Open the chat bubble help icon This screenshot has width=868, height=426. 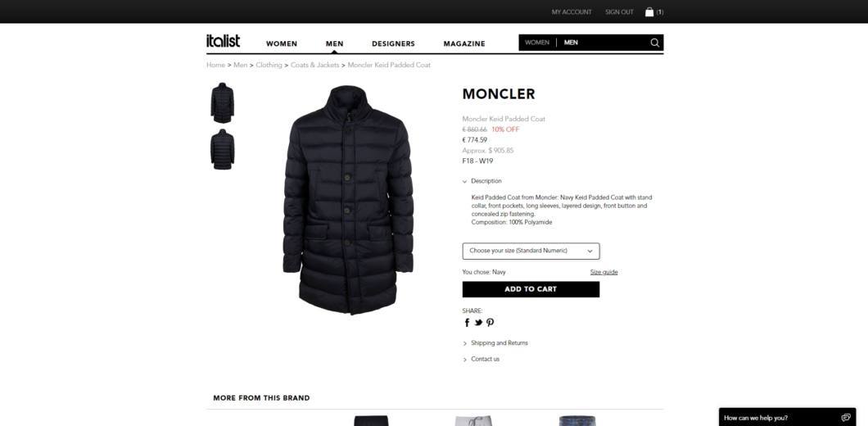tap(845, 418)
